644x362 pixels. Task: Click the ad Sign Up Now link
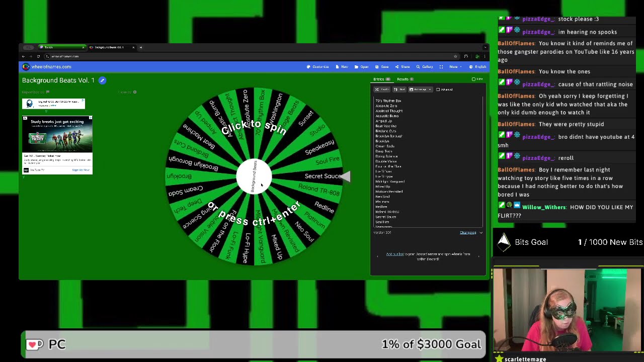[x=80, y=170]
